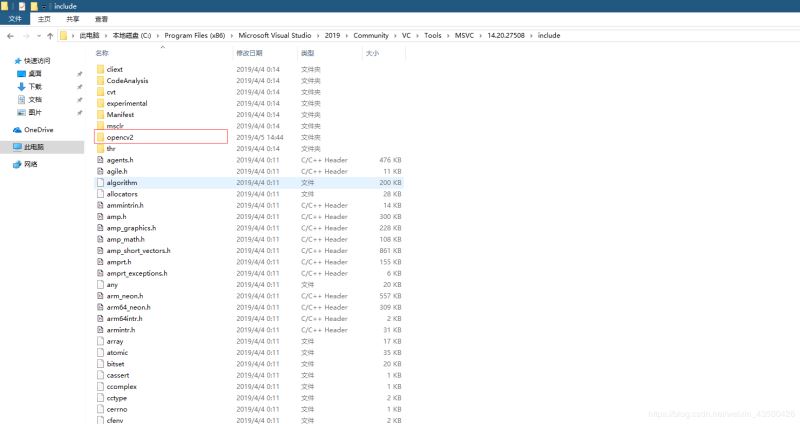Select the file named cerrno

(x=117, y=409)
